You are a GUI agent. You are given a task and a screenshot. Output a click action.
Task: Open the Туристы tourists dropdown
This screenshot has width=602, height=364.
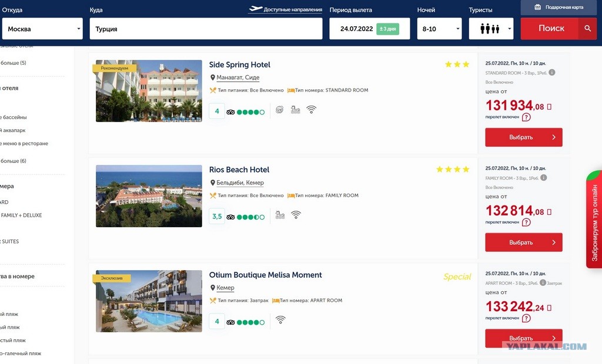(491, 28)
